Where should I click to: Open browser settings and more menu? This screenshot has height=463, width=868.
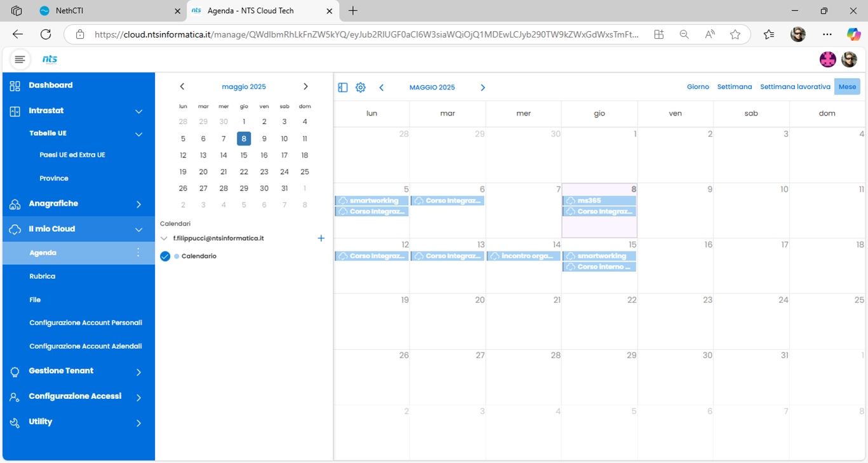pos(827,34)
